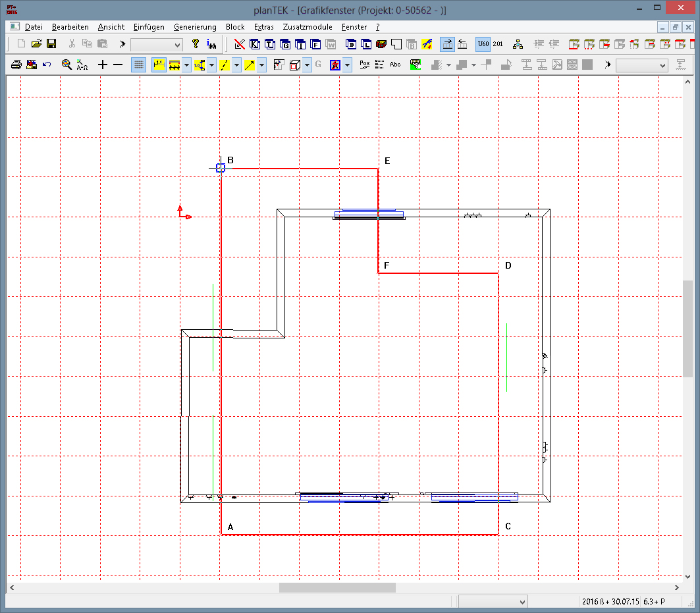This screenshot has width=700, height=613.
Task: Click the horizontal scrollbar thumb
Action: coord(337,587)
